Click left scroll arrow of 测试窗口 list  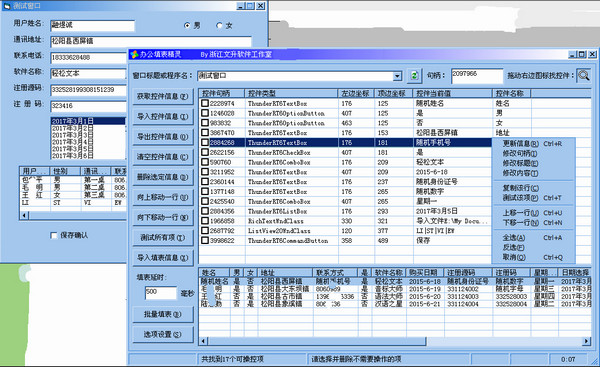pos(24,216)
